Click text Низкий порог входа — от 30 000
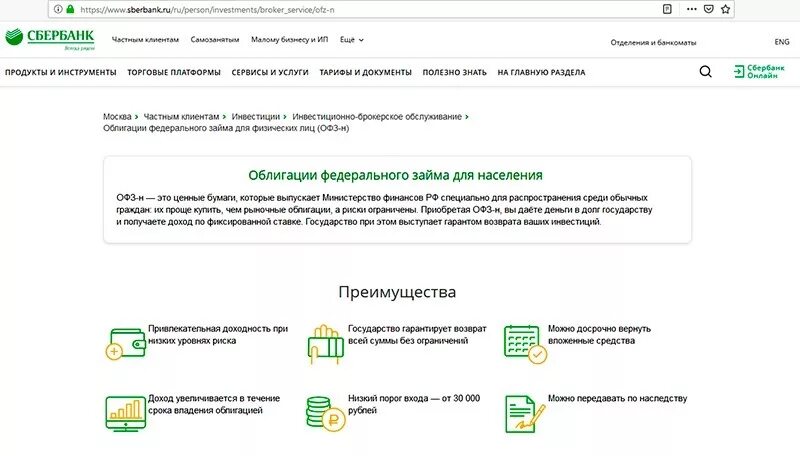The width and height of the screenshot is (800, 456). (414, 404)
